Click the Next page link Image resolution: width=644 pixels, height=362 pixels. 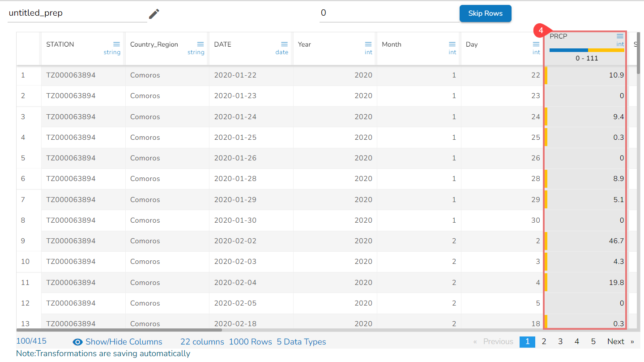point(616,341)
